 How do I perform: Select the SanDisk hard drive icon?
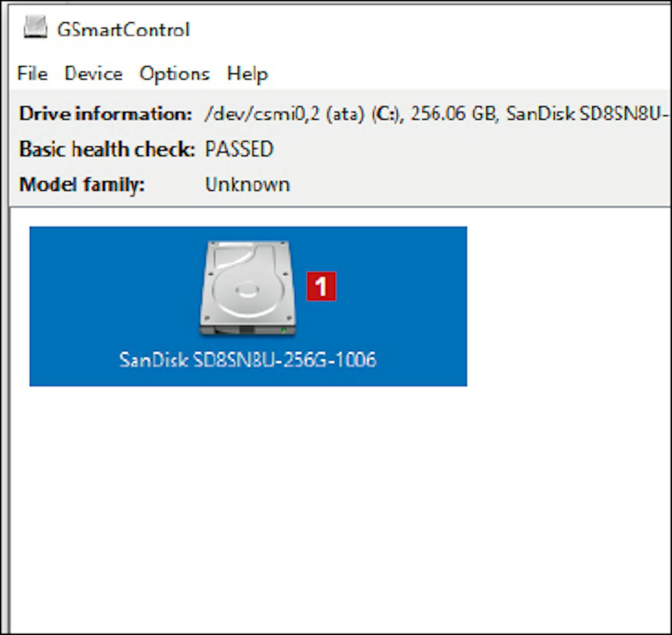click(x=248, y=288)
